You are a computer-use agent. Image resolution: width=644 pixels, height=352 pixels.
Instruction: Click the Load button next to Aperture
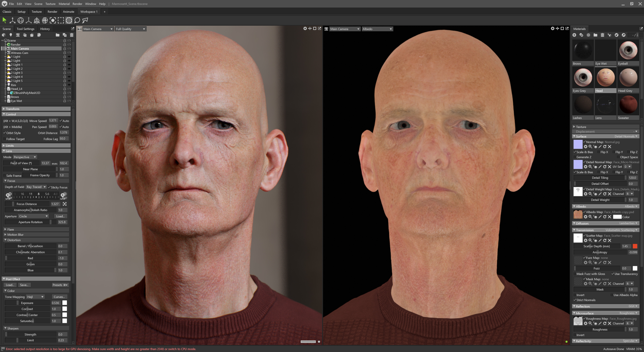pos(60,216)
